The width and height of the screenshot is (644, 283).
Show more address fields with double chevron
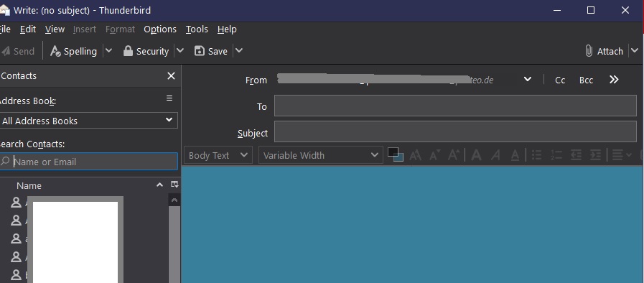(614, 80)
